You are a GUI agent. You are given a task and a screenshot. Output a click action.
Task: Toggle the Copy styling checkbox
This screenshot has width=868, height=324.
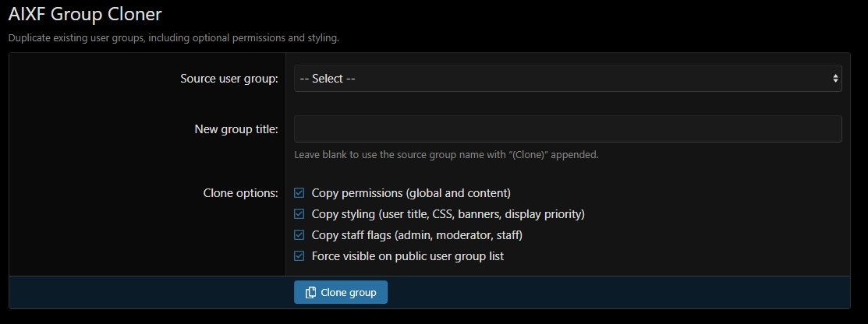299,213
